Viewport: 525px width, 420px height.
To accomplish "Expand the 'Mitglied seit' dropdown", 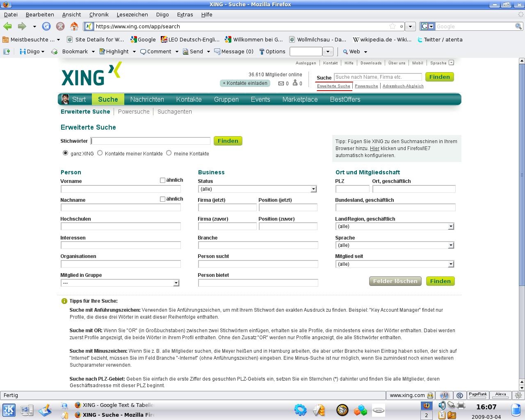I will coord(395,264).
